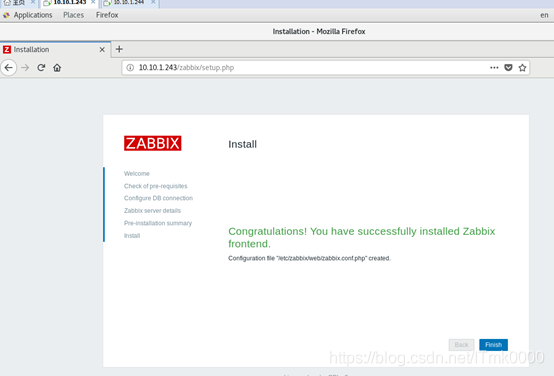554x376 pixels.
Task: Click the site information icon in address bar
Action: [130, 67]
